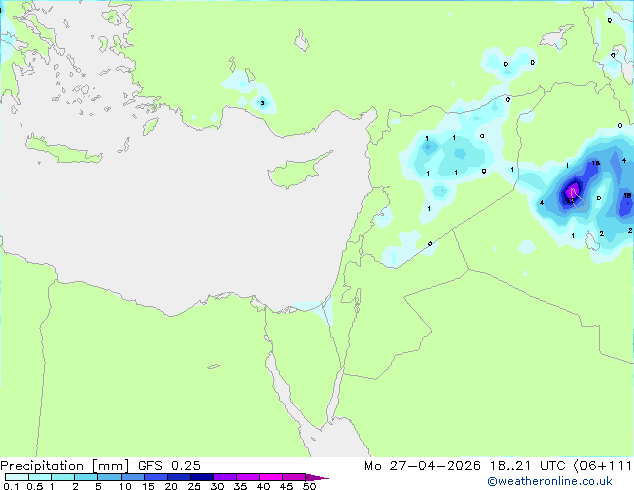This screenshot has width=634, height=490.
Task: Click legend value '20'
Action: (171, 486)
